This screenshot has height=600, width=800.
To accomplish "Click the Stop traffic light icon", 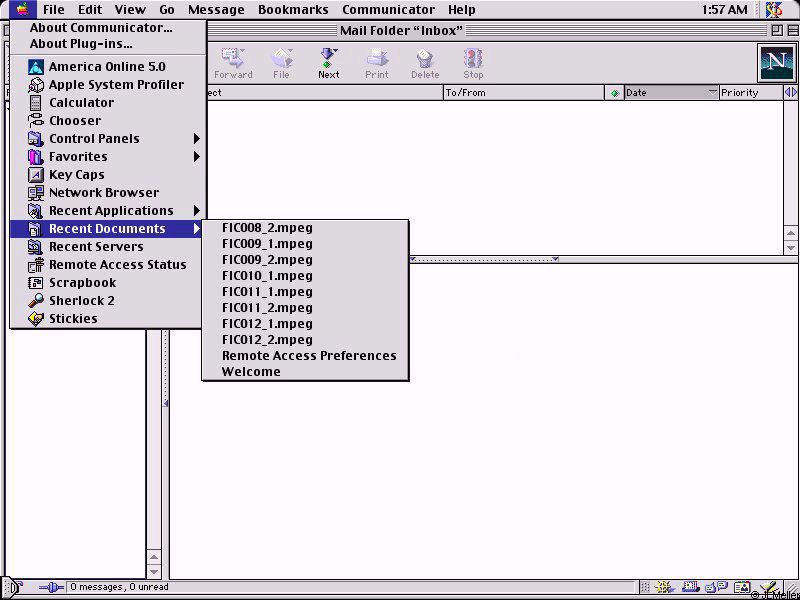I will pos(473,62).
